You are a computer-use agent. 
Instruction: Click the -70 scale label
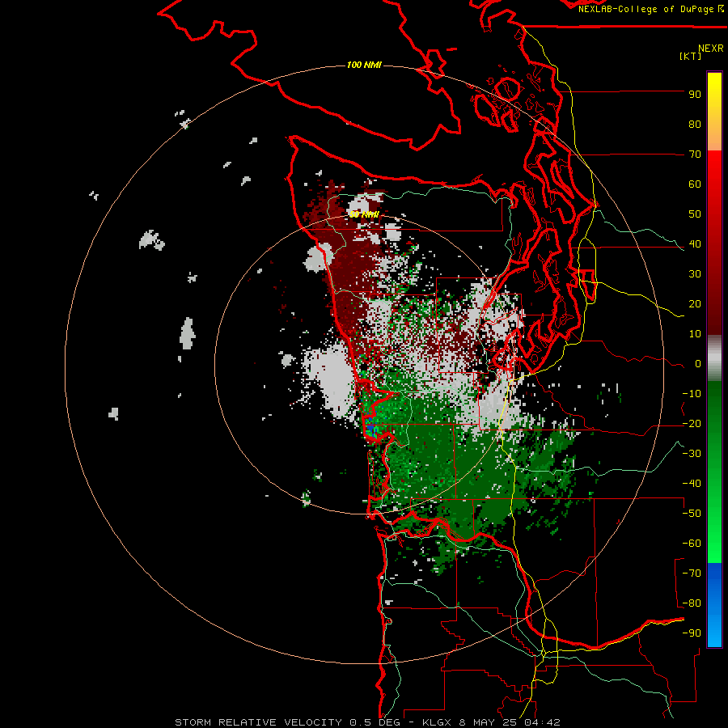(x=692, y=574)
